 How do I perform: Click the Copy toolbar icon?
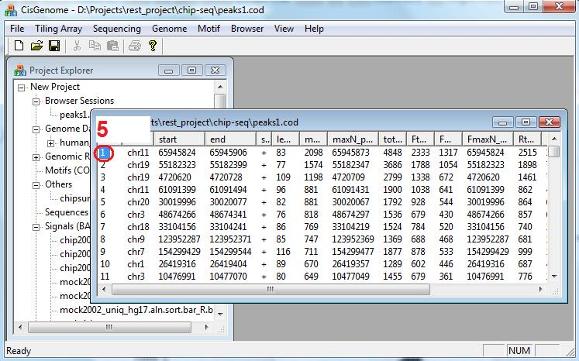point(95,46)
